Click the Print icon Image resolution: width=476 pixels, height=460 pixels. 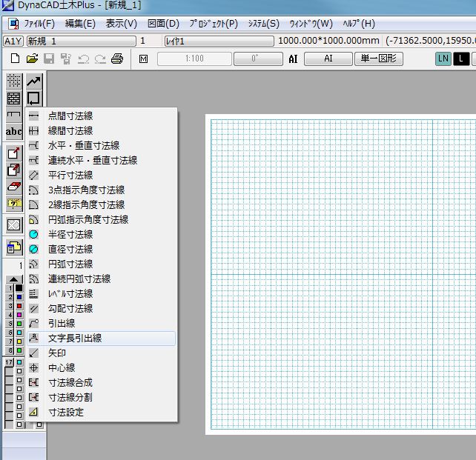pyautogui.click(x=117, y=59)
